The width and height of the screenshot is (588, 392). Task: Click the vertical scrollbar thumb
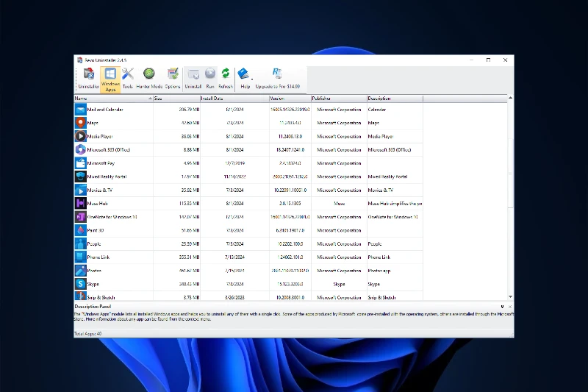point(510,173)
